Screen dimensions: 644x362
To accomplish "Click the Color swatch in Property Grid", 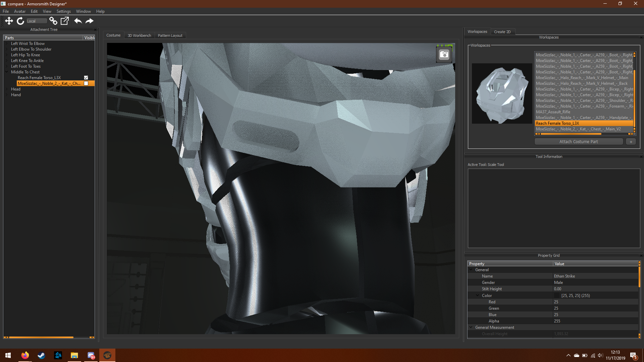I will pyautogui.click(x=557, y=295).
